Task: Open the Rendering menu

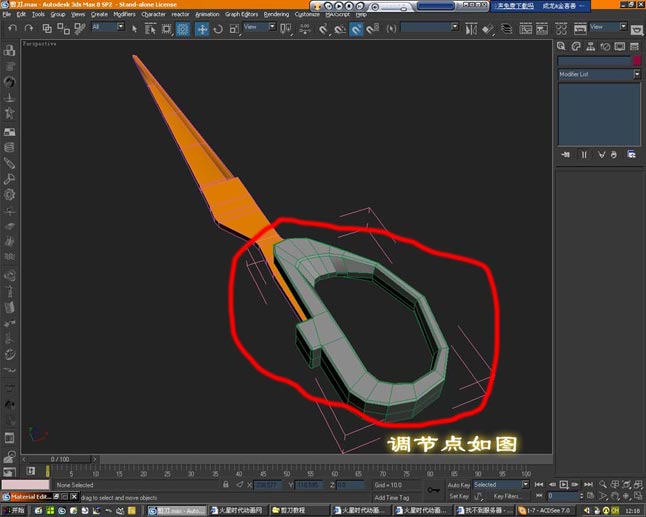Action: click(276, 14)
